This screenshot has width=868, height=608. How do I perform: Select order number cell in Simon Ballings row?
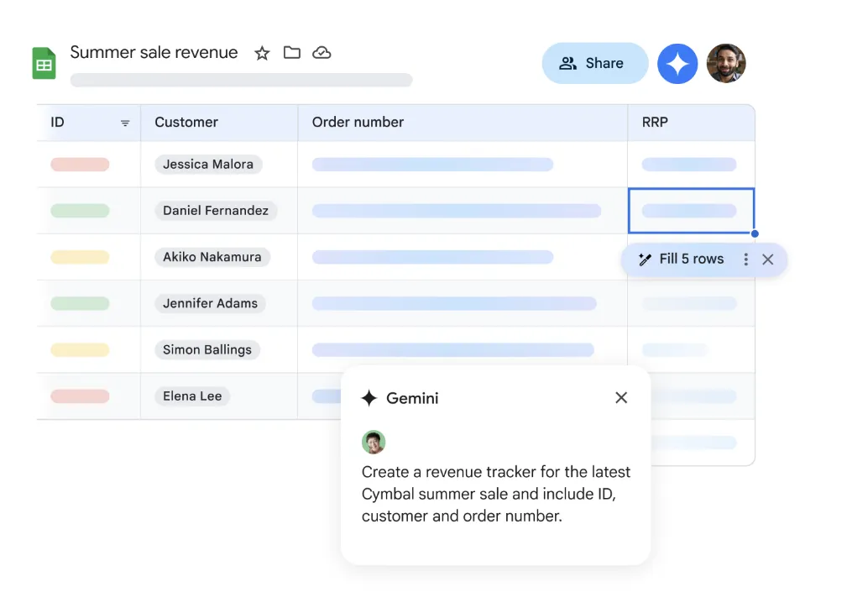pyautogui.click(x=463, y=350)
